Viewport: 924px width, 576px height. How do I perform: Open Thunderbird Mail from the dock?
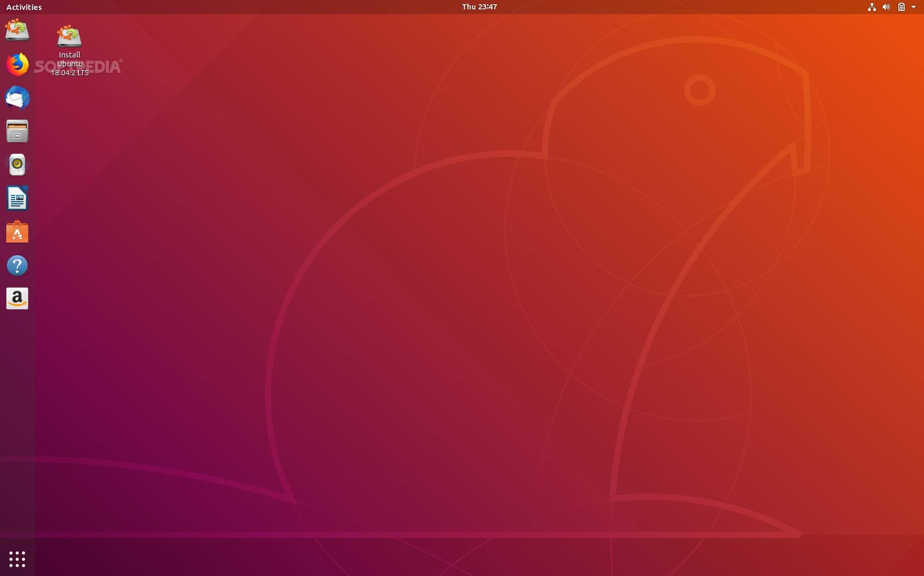[17, 98]
